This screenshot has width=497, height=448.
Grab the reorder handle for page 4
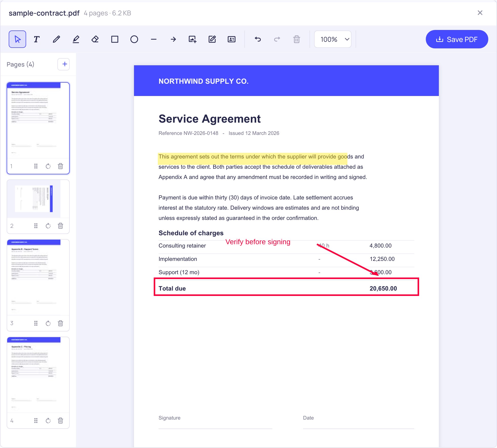click(x=36, y=421)
